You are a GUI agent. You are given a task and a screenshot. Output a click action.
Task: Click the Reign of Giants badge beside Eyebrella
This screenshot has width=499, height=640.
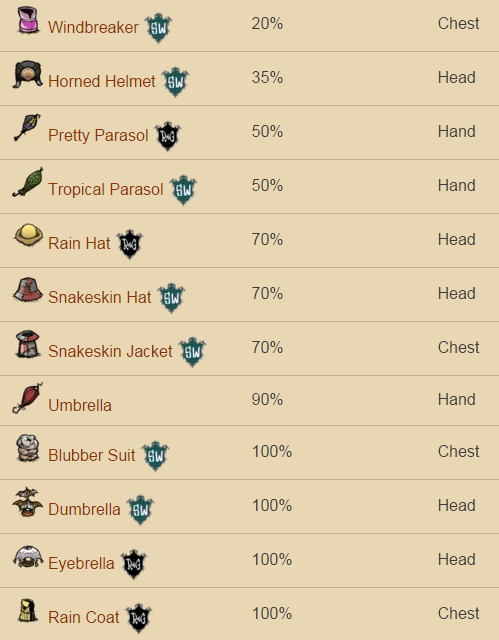click(133, 564)
